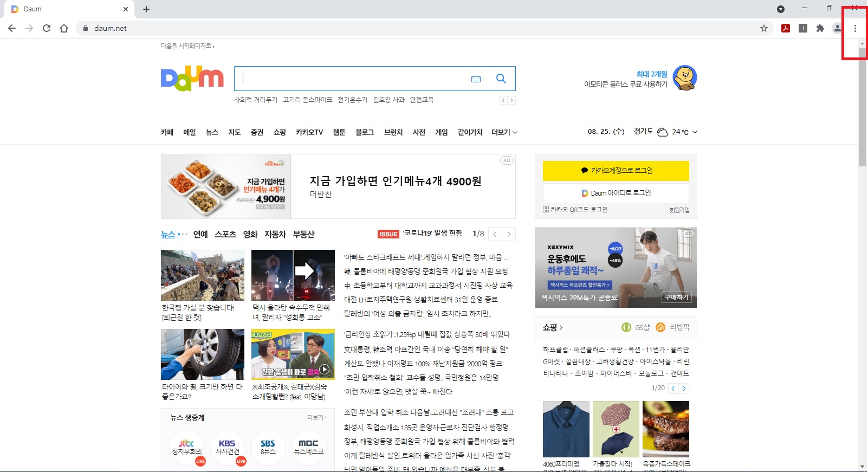Open the 젝시믹스 ad 구매하기 button

pyautogui.click(x=677, y=298)
